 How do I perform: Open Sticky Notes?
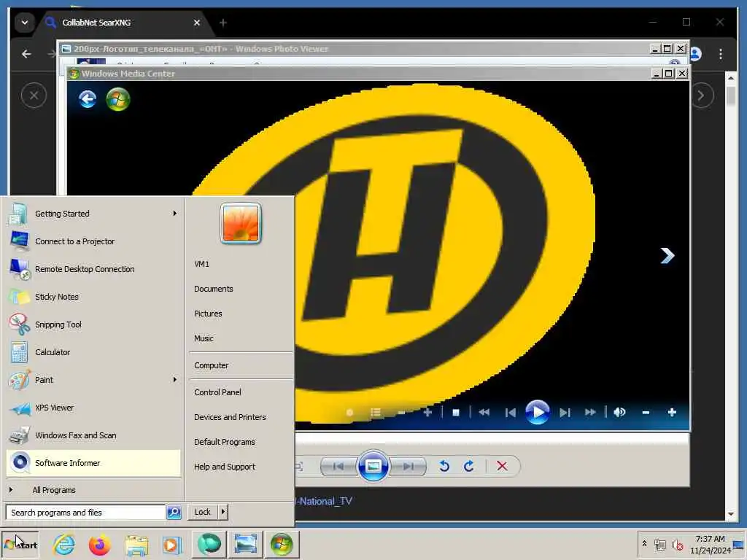click(x=93, y=297)
